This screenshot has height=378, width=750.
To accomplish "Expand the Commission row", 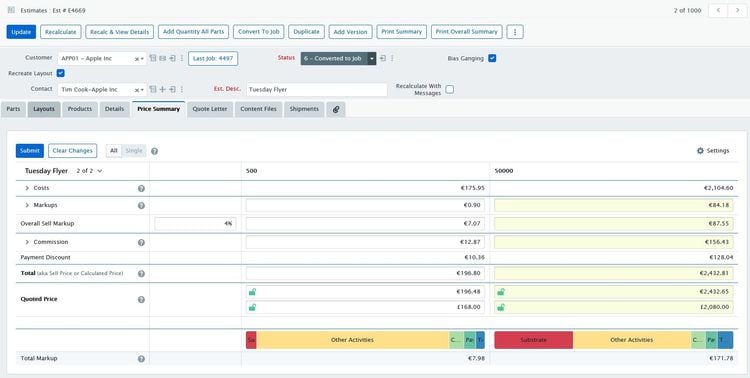I will click(27, 242).
